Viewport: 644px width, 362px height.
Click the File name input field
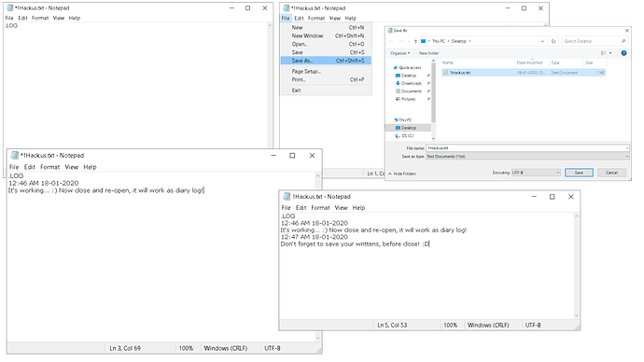[x=525, y=148]
